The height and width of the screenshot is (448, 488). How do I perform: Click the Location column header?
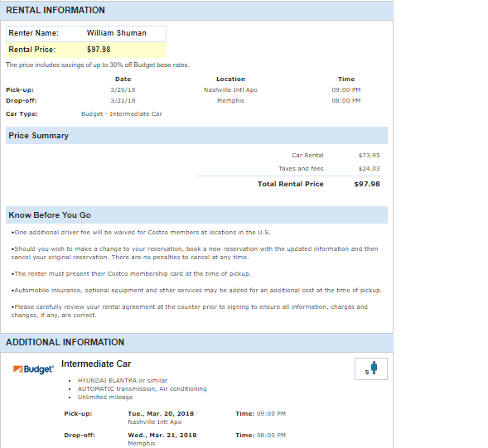tap(230, 79)
